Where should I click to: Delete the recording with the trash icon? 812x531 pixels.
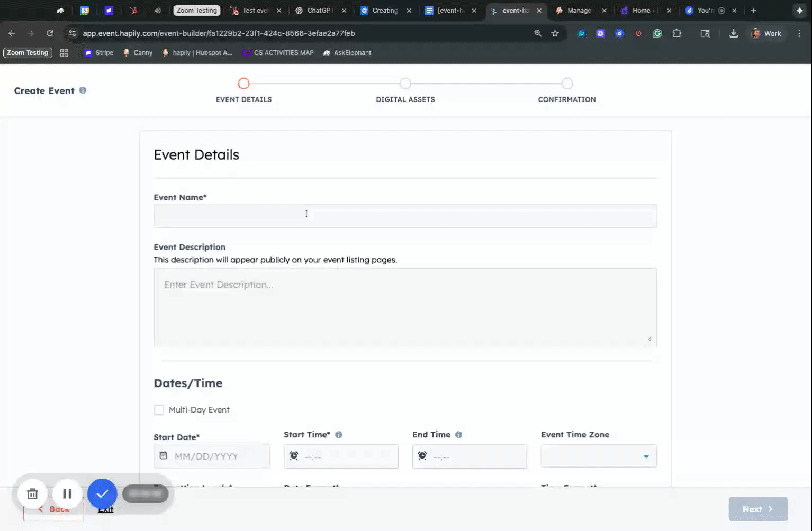coord(32,493)
